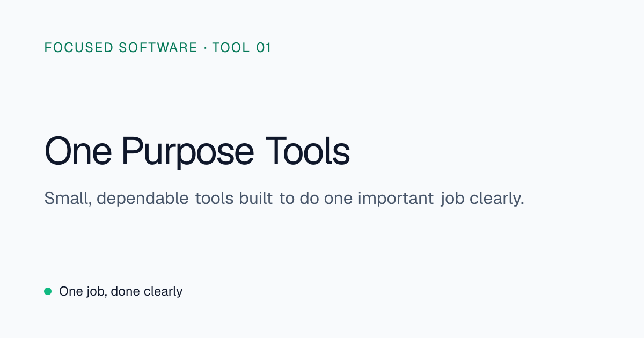Image resolution: width=644 pixels, height=338 pixels.
Task: Click the green status dot
Action: tap(48, 291)
